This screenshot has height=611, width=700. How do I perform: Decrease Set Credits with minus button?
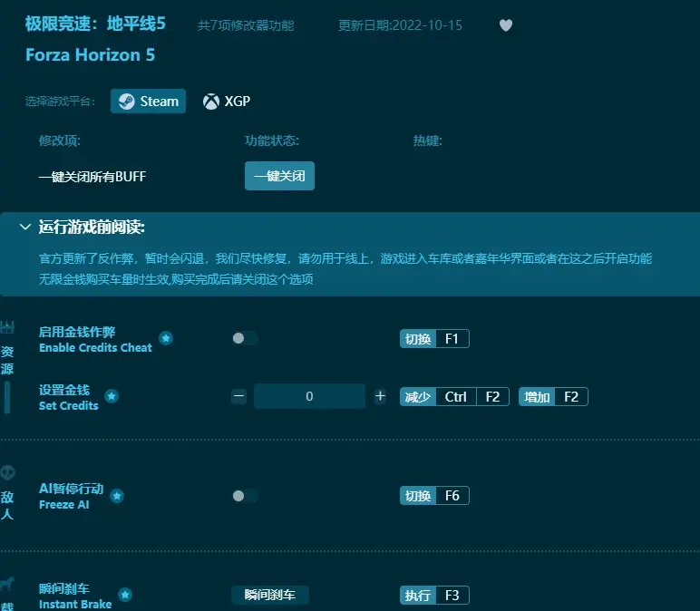point(238,396)
